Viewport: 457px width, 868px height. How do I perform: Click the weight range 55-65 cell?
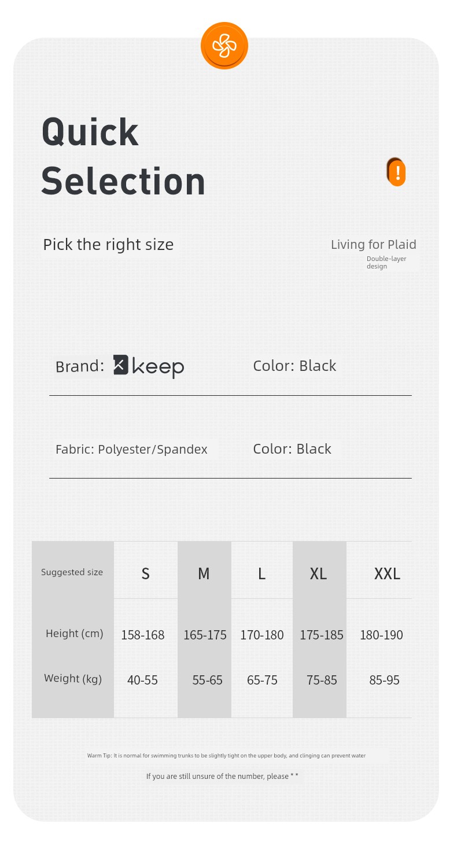(x=207, y=681)
